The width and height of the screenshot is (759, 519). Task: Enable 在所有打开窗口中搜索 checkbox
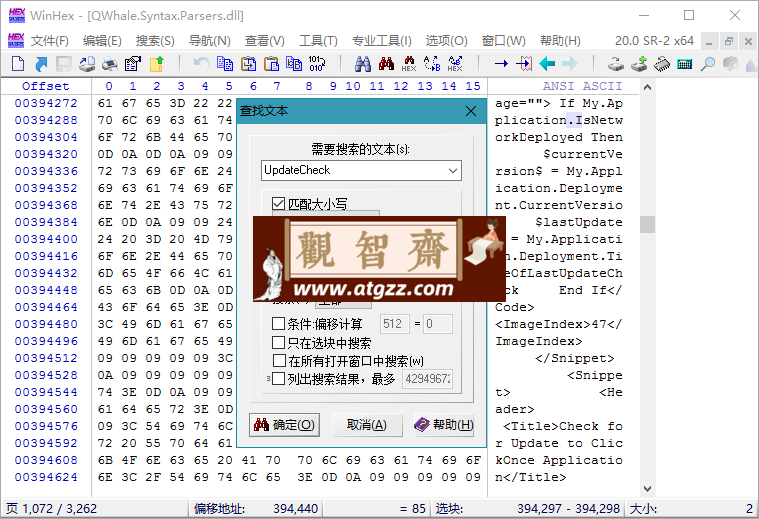tap(279, 360)
